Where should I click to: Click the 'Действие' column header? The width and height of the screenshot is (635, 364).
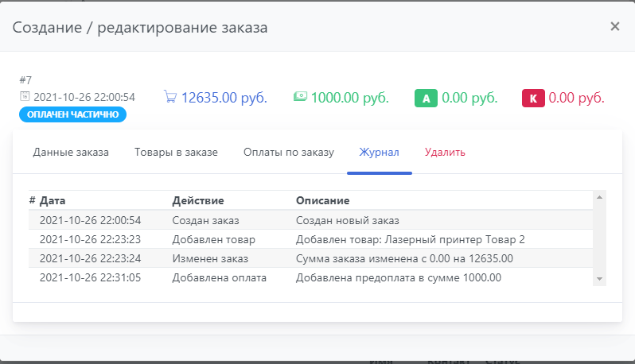tap(198, 200)
